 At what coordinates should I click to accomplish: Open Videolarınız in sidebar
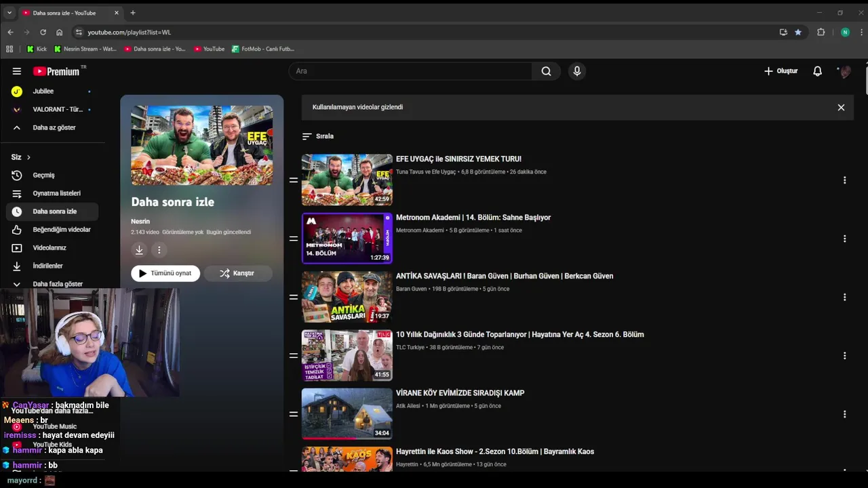coord(52,247)
